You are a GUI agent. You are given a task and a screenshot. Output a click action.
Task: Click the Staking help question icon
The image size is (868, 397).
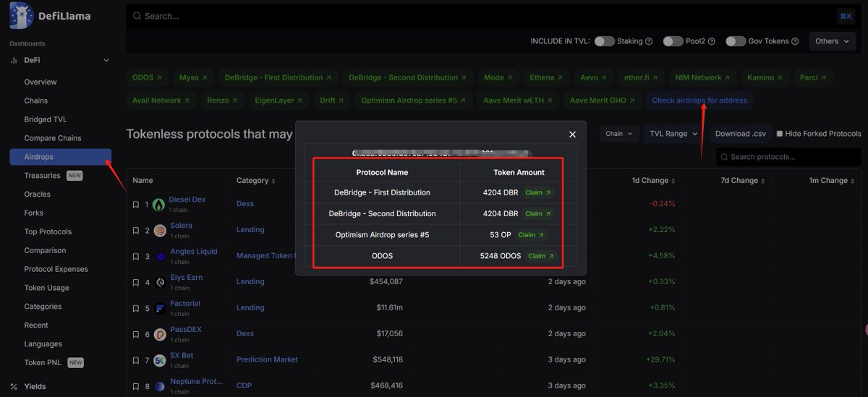(x=649, y=41)
